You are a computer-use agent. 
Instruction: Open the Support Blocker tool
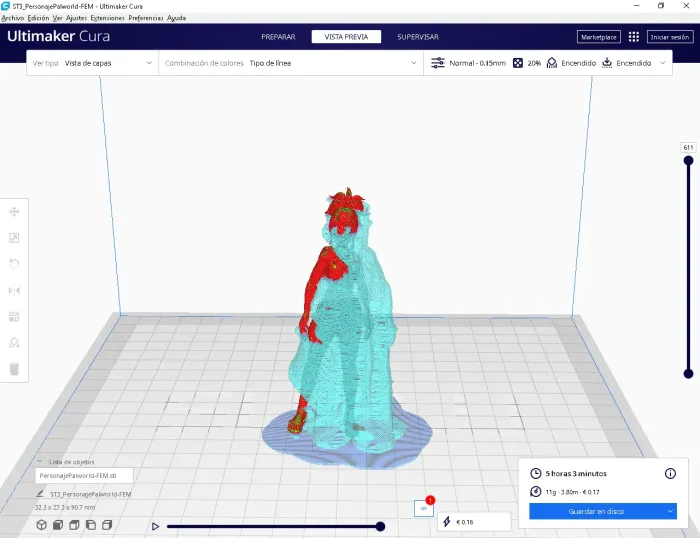coord(14,343)
